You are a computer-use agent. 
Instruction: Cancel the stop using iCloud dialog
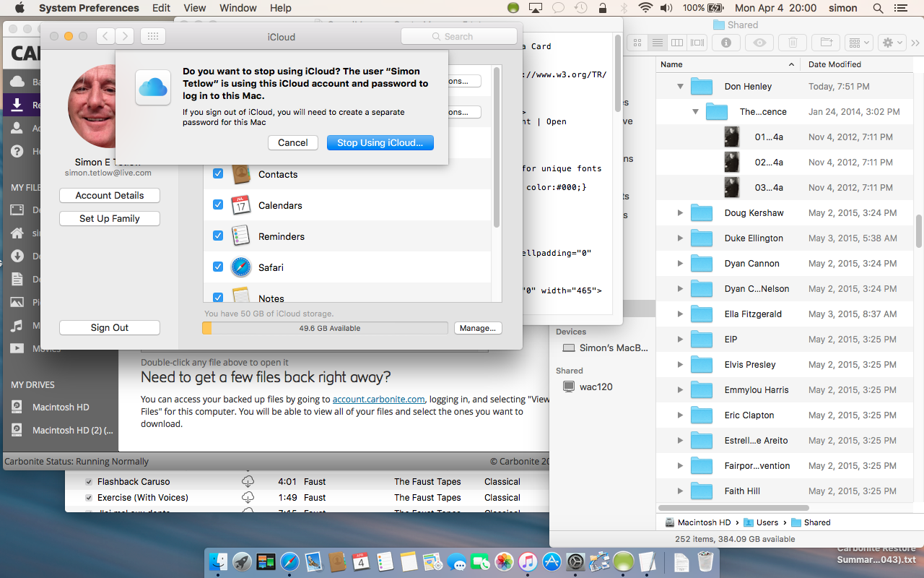click(x=293, y=142)
